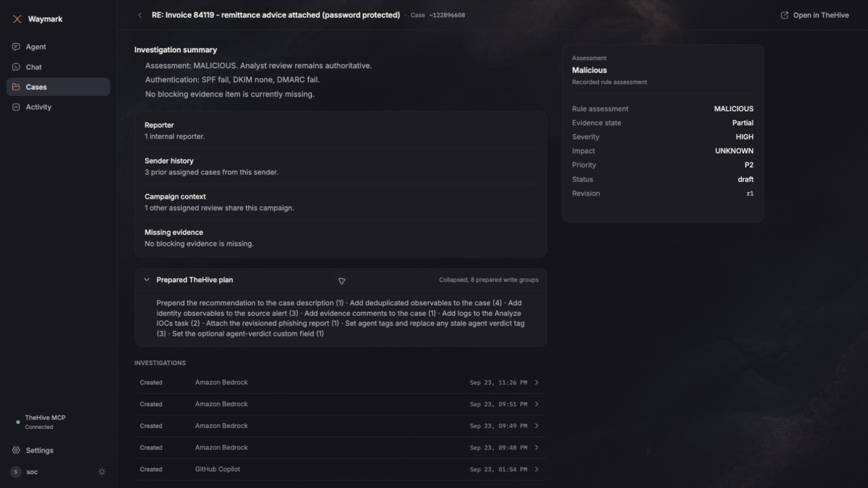Click the 'Campaign context' heading

coord(175,197)
